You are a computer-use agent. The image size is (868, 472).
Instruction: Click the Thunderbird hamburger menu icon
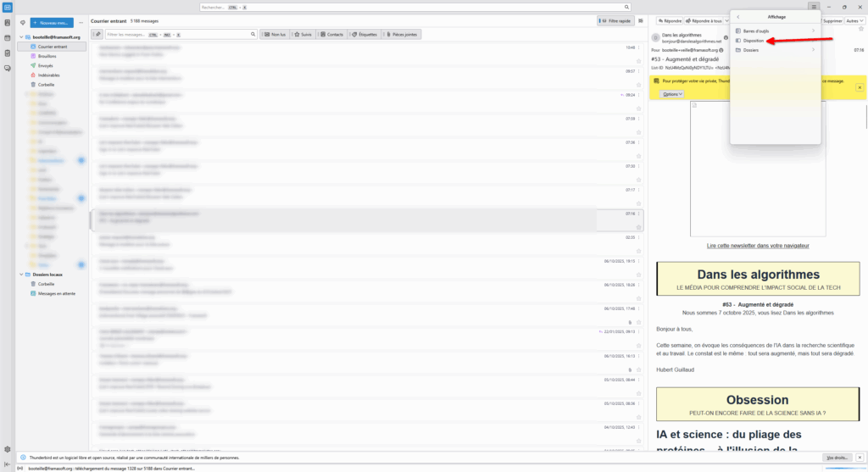[x=813, y=7]
